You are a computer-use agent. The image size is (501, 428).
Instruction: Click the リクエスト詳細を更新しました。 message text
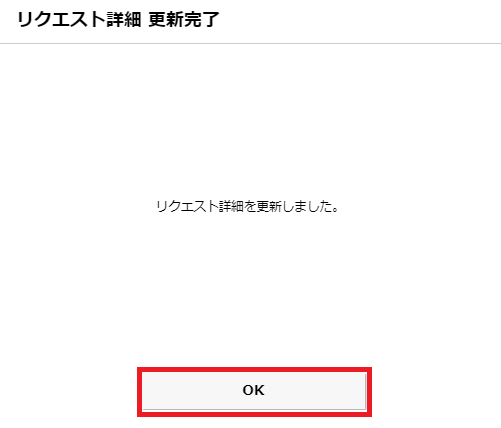247,207
